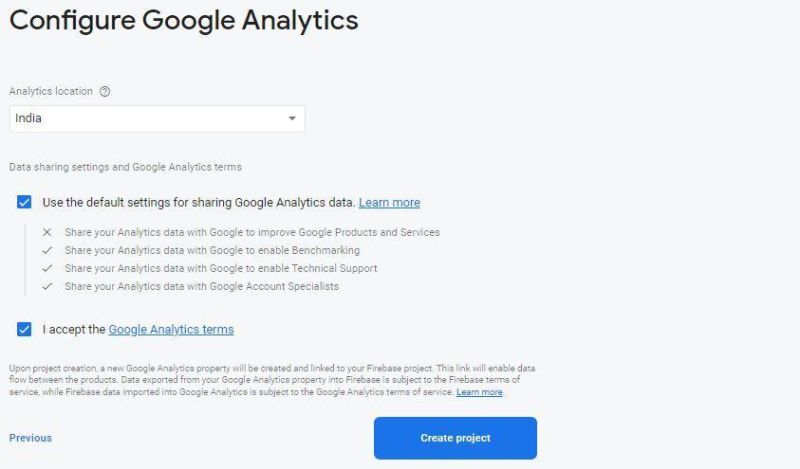Select the 'I accept the' label text
The image size is (800, 469).
(x=73, y=329)
